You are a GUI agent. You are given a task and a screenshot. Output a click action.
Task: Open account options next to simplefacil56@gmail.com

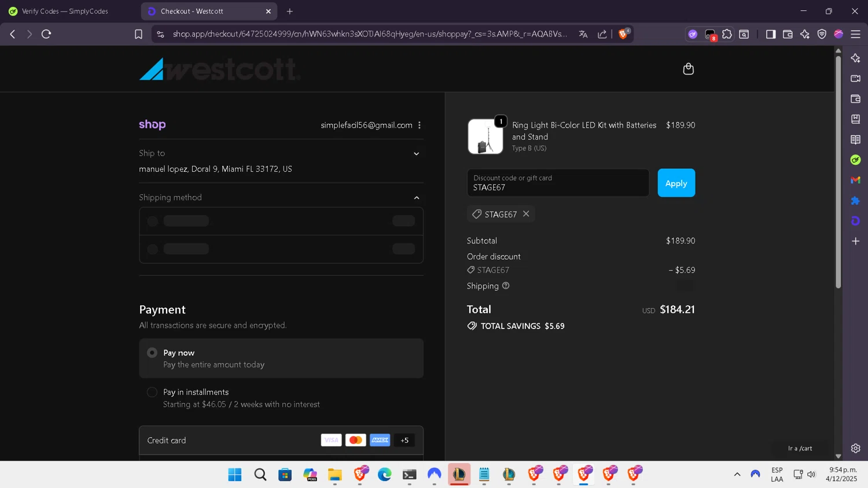click(x=420, y=125)
